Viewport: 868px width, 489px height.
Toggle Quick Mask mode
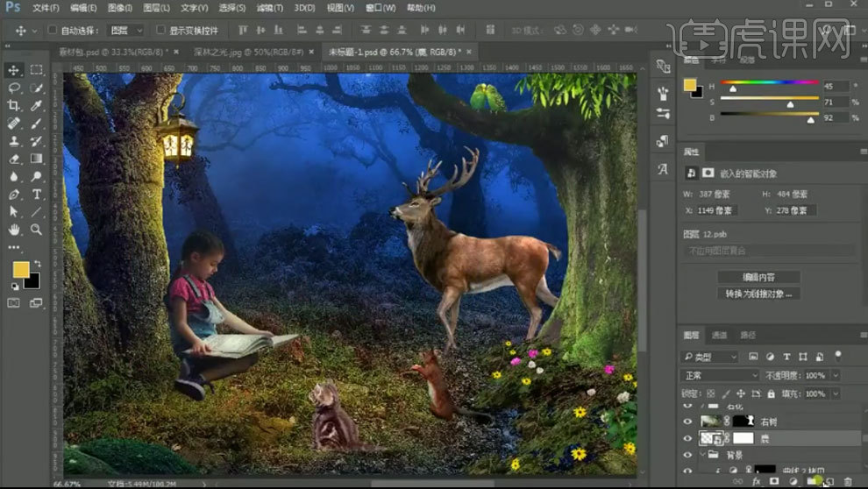(13, 302)
